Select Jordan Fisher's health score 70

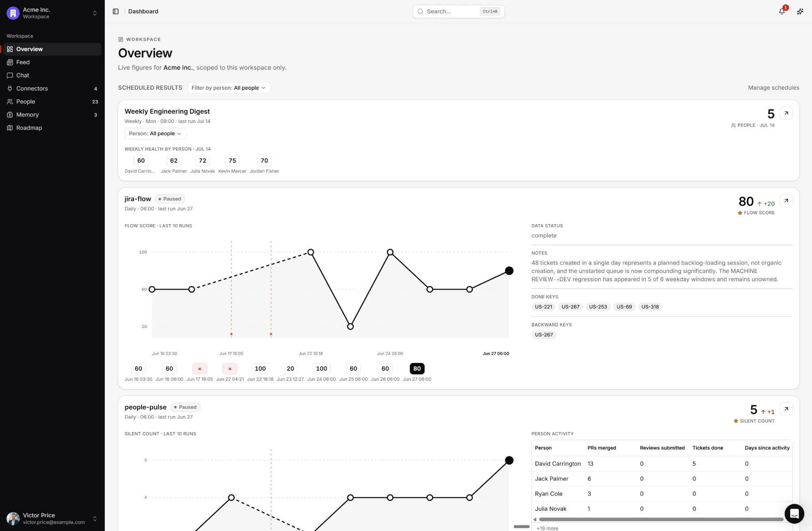tap(264, 160)
